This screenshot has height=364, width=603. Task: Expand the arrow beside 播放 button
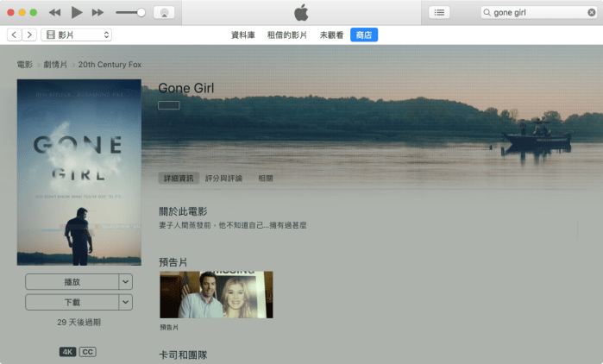pos(126,282)
